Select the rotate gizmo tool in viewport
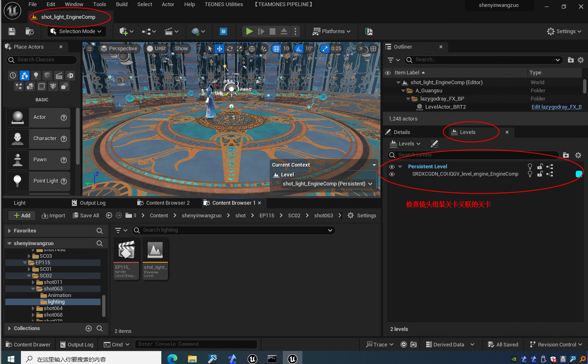 [230, 49]
